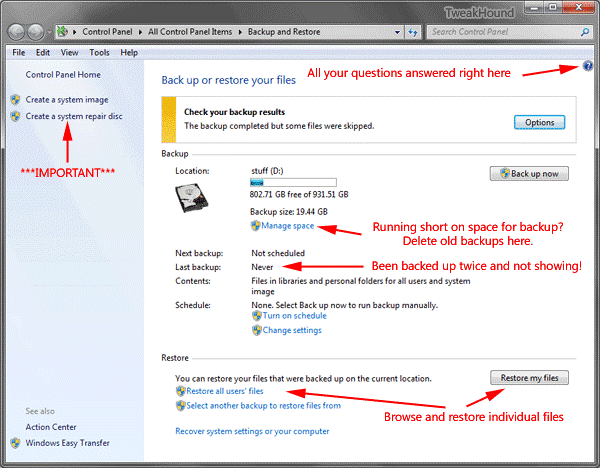Image resolution: width=600 pixels, height=468 pixels.
Task: Open the Tools menu
Action: (x=99, y=52)
